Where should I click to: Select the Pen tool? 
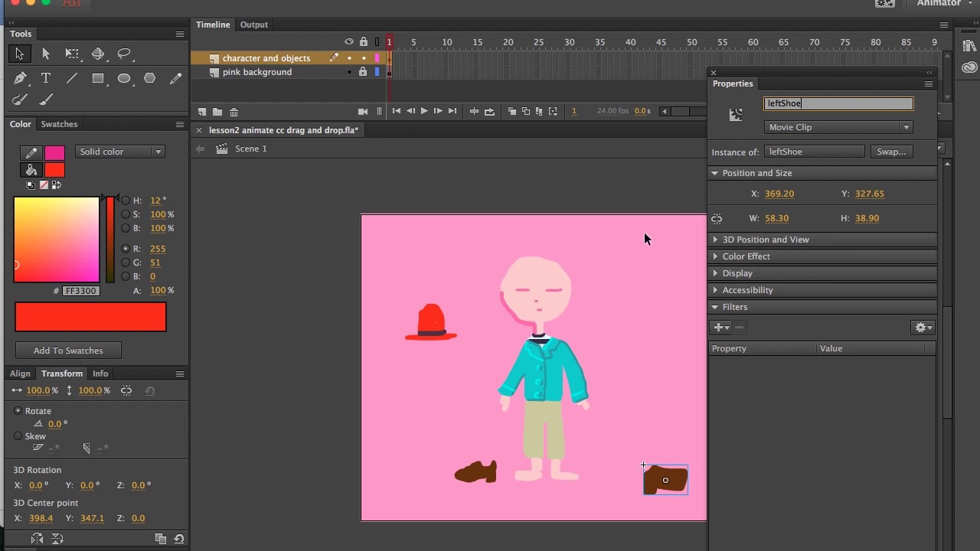20,78
